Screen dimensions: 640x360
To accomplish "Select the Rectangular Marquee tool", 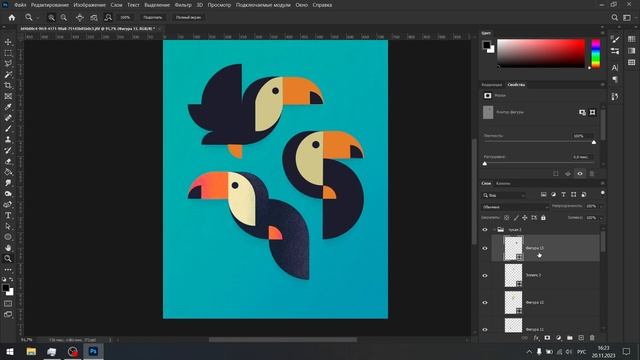I will [x=8, y=53].
